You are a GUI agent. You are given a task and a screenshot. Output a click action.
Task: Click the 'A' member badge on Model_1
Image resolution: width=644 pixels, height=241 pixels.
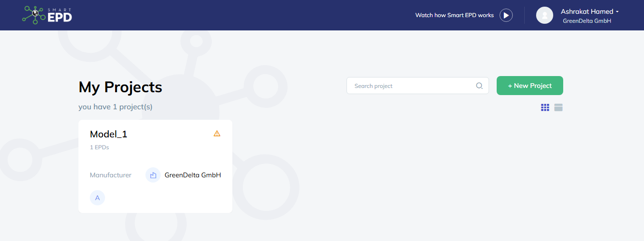(x=97, y=198)
